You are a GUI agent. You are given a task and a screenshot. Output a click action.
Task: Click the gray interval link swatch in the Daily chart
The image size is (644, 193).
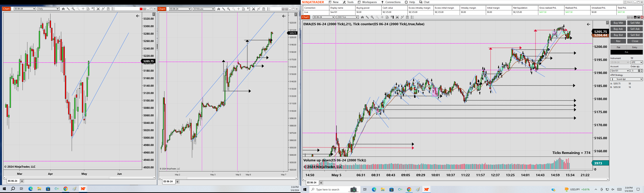click(145, 9)
